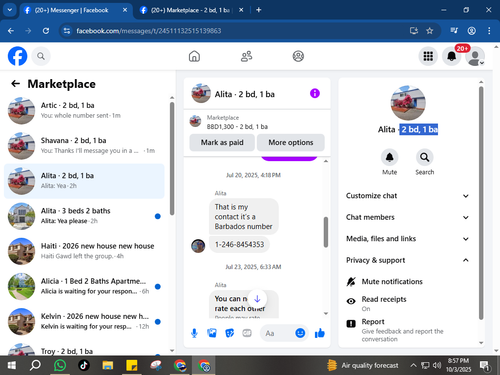Click the Mute bell icon in the info panel
Screen dimensions: 500x375
[x=389, y=157]
